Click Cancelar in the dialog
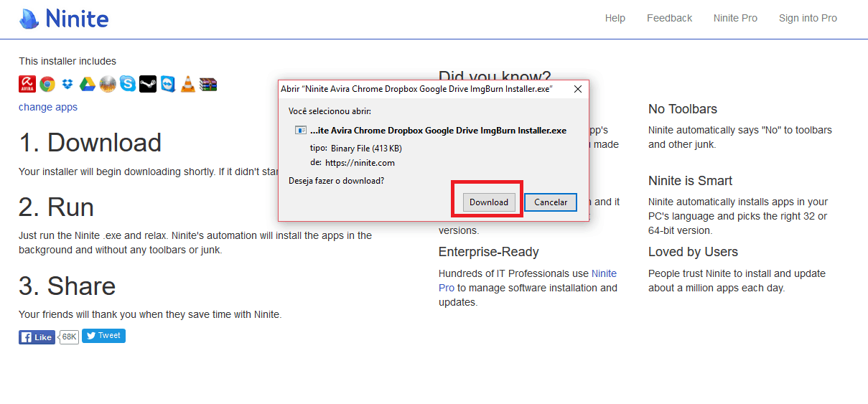Viewport: 868px width, 404px height. coord(551,202)
